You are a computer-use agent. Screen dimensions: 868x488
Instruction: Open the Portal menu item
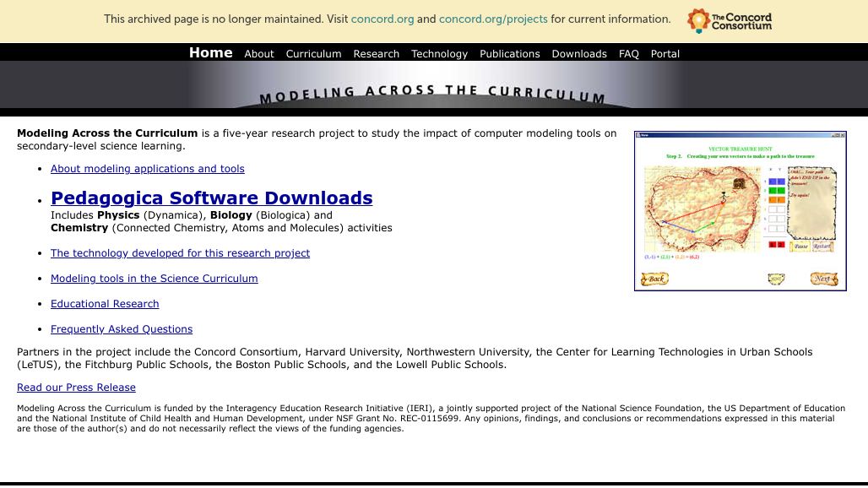(665, 54)
